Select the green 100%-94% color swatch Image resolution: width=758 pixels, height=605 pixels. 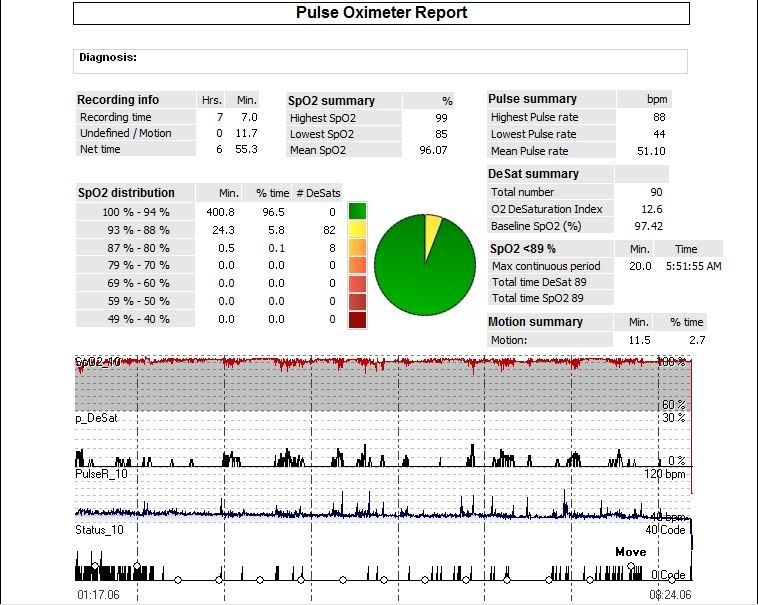click(357, 212)
